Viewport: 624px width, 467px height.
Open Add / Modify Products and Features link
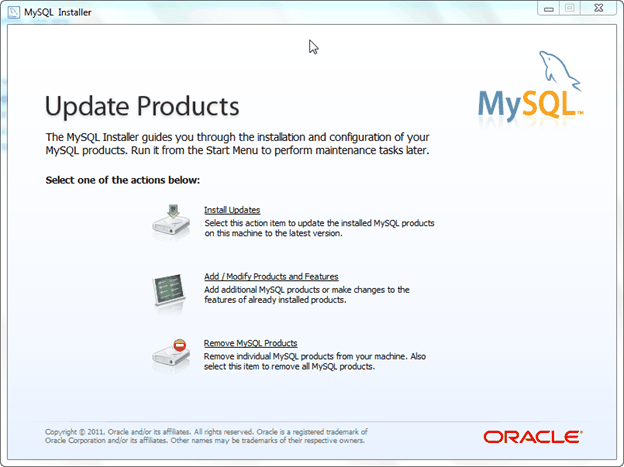pyautogui.click(x=271, y=276)
